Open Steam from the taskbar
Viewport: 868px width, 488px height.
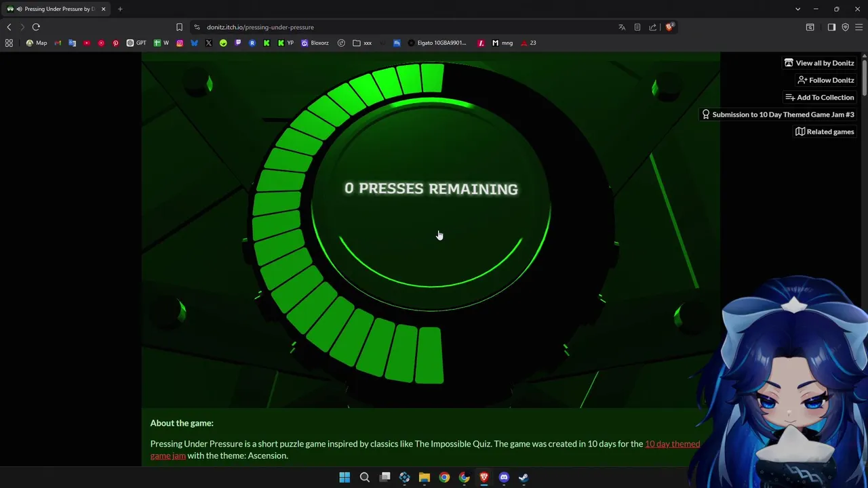[524, 477]
